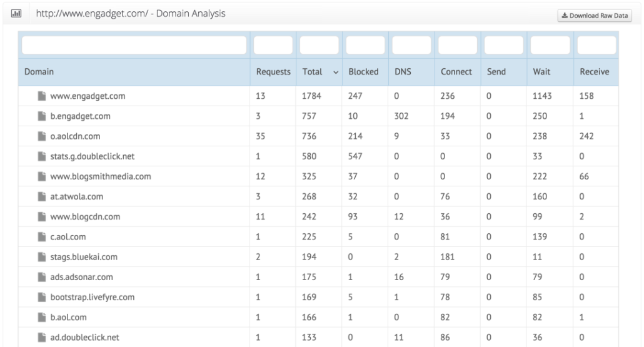Click the file icon next to o.aolcdn.com
Viewport: 644px width, 347px height.
click(x=41, y=136)
